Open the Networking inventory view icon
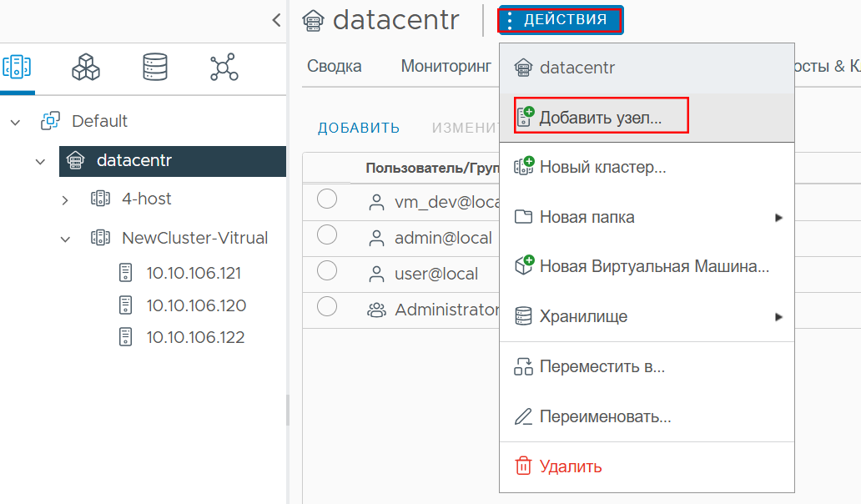861x504 pixels. coord(224,67)
